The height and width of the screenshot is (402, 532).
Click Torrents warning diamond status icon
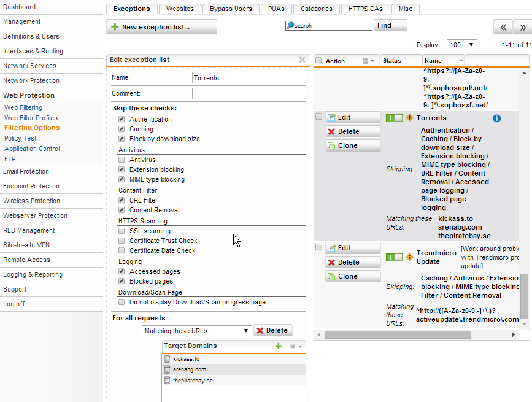coord(409,118)
